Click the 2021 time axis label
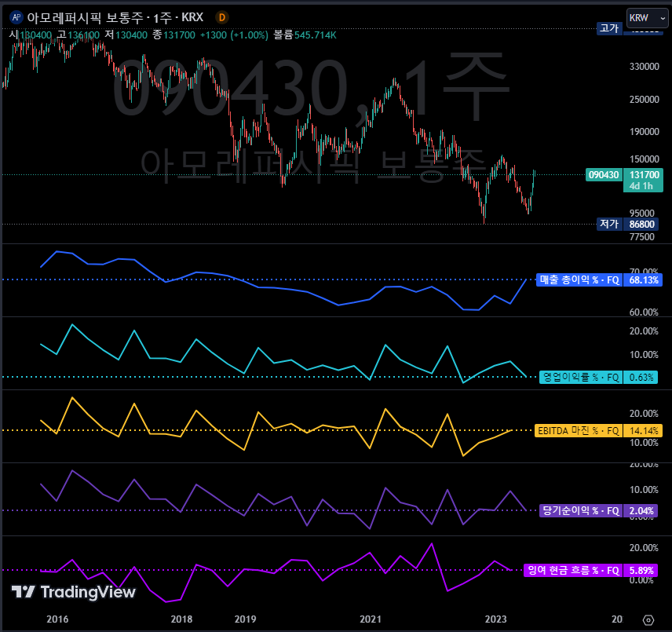Image resolution: width=672 pixels, height=632 pixels. pyautogui.click(x=371, y=619)
